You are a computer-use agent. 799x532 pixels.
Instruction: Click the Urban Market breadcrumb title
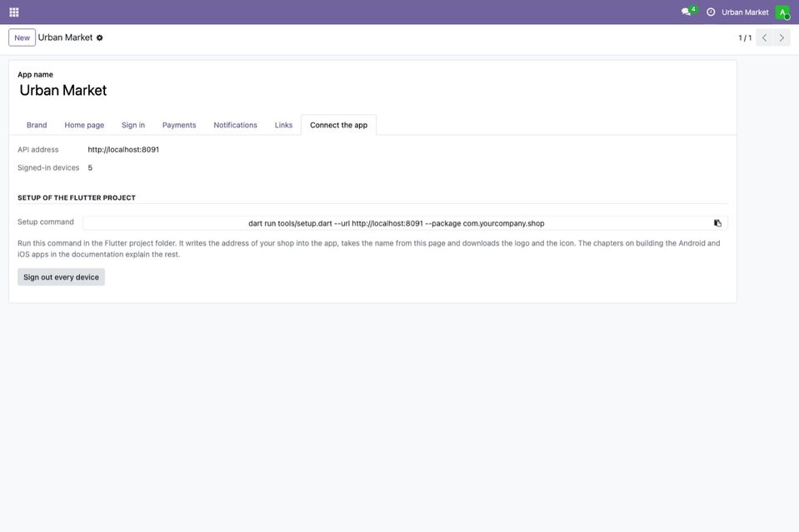(65, 37)
